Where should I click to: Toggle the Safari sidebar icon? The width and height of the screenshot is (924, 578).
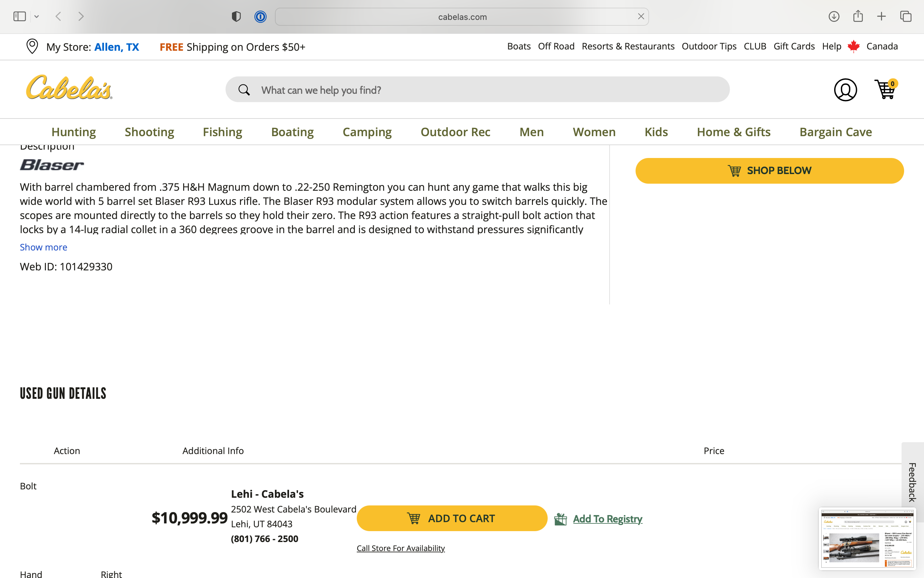coord(20,16)
